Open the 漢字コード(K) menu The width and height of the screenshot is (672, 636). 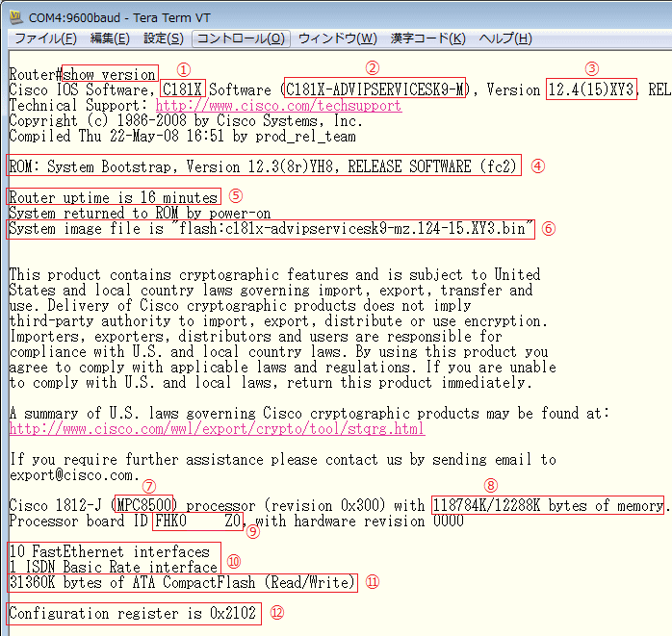point(427,38)
